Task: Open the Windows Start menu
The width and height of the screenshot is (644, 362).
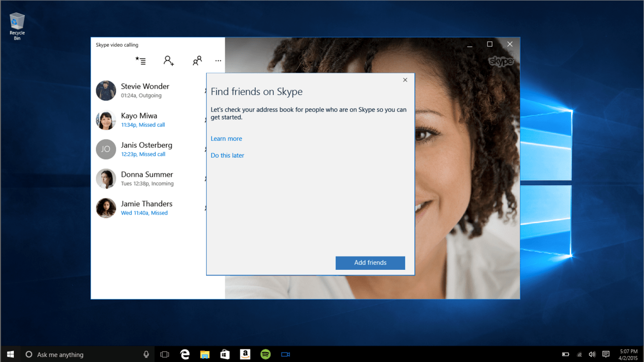Action: click(10, 354)
